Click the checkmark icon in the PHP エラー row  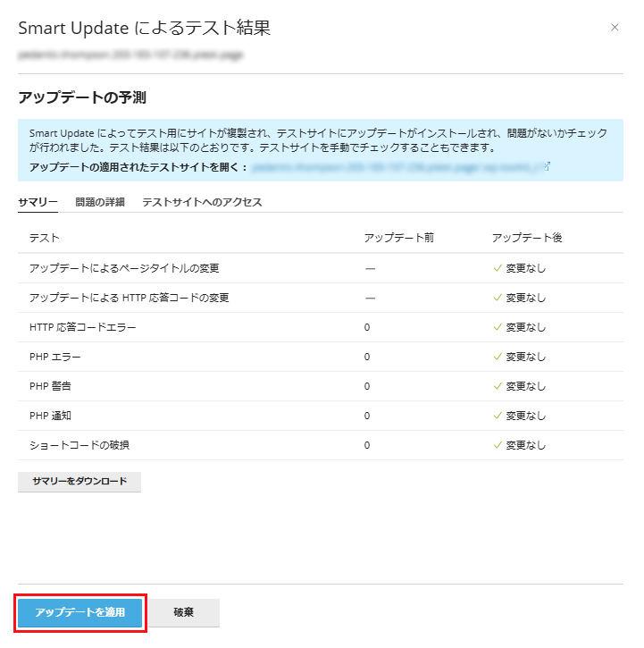(498, 357)
